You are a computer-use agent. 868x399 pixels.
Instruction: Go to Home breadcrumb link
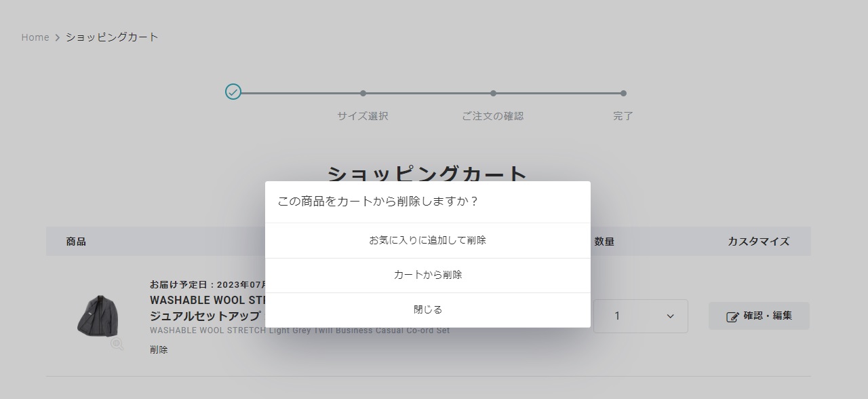(35, 37)
